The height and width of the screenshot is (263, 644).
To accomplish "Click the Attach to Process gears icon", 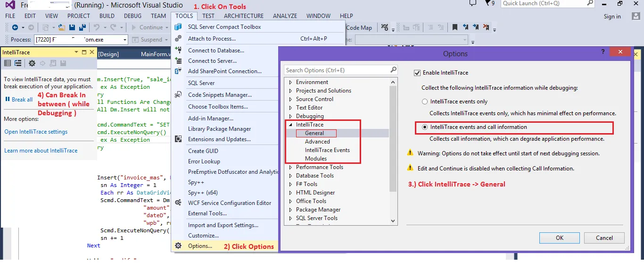I will (x=178, y=39).
